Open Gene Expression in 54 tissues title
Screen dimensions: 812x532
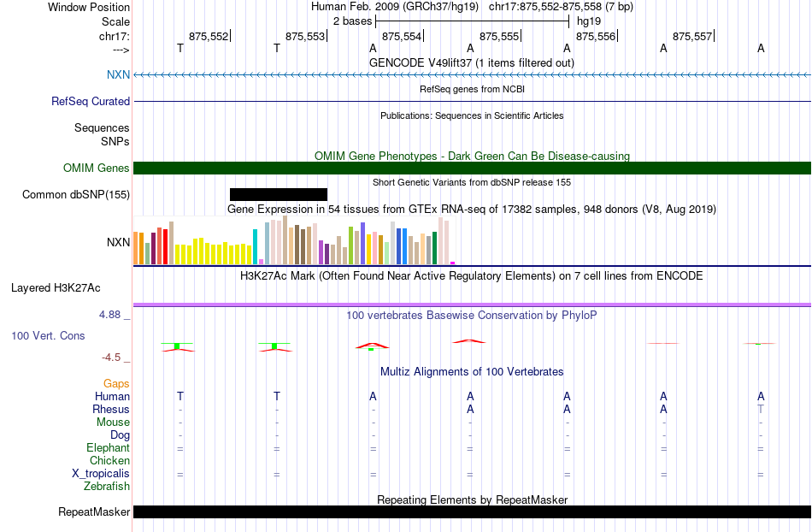point(472,210)
